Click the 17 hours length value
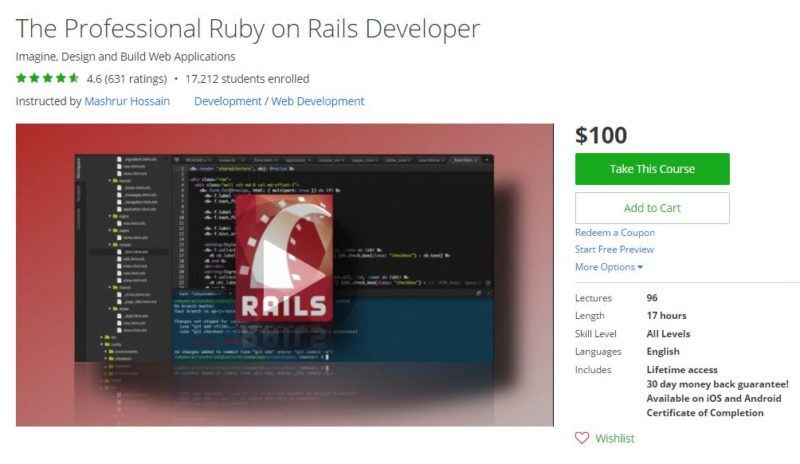800x464 pixels. pos(666,315)
